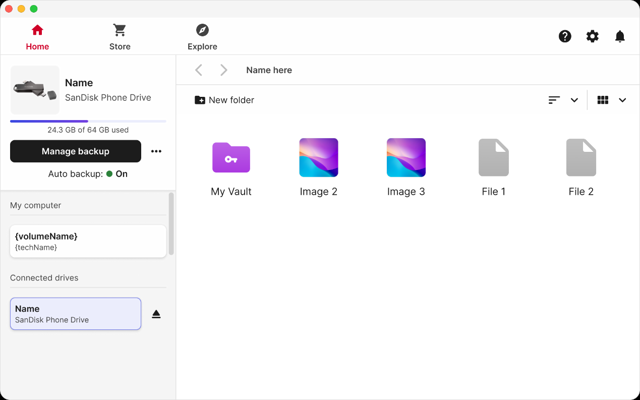Select the Name SanDisk Phone Drive card
This screenshot has width=640, height=400.
[76, 313]
